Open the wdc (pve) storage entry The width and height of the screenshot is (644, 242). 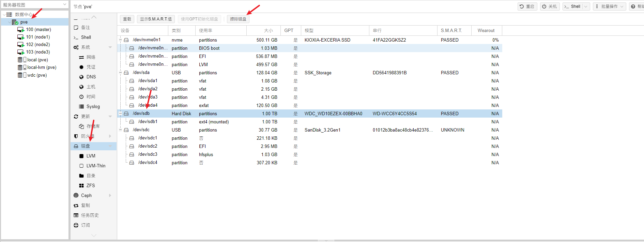point(37,75)
